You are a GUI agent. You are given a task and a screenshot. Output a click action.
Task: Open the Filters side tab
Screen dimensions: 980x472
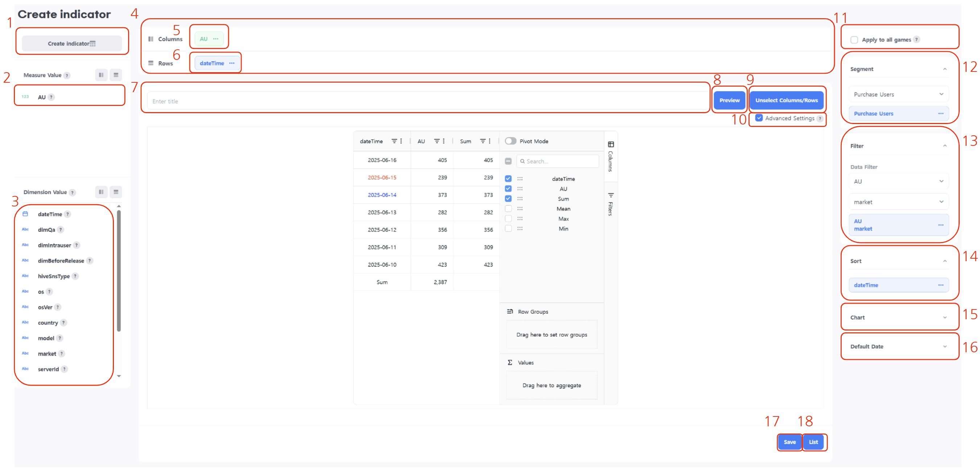[611, 205]
